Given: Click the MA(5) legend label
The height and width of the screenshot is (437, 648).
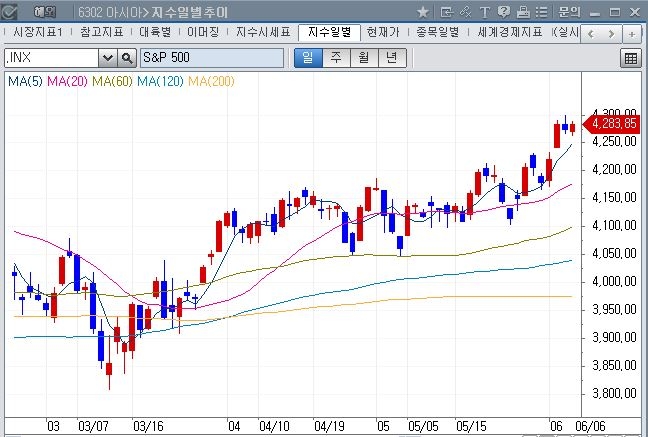Looking at the screenshot, I should pyautogui.click(x=25, y=81).
